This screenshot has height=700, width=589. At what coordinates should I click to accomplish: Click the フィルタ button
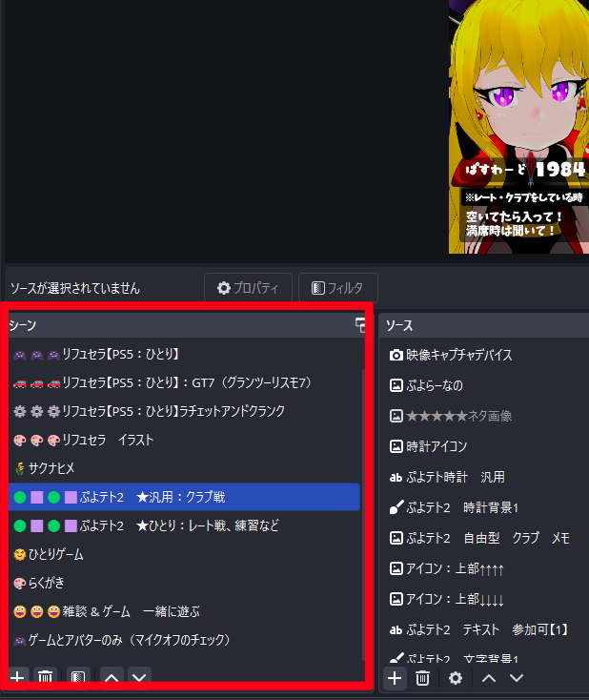click(337, 287)
